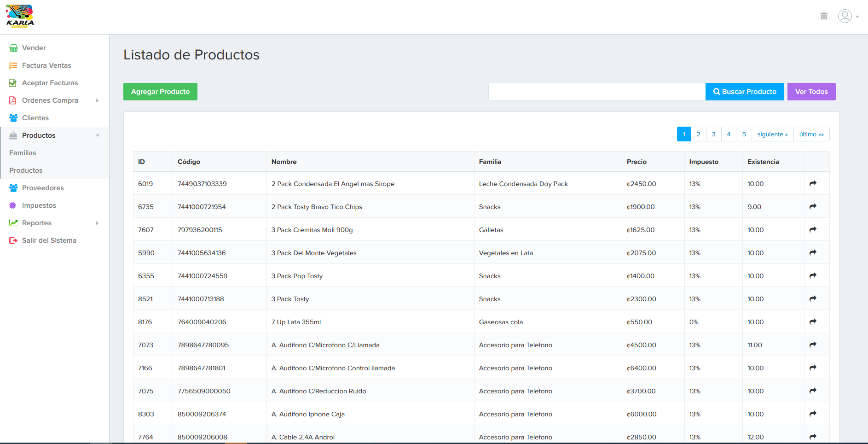Click the Factura Ventas list icon
Image resolution: width=868 pixels, height=444 pixels.
13,65
